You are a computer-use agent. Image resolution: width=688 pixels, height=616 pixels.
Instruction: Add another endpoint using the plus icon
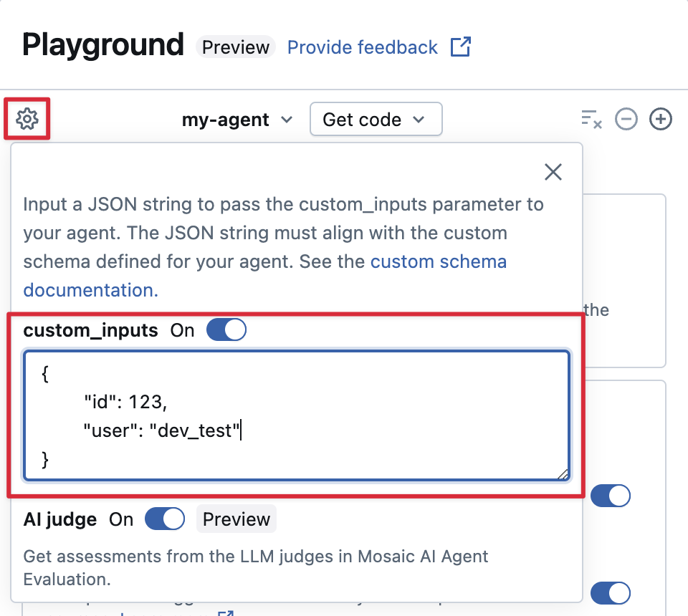click(661, 120)
